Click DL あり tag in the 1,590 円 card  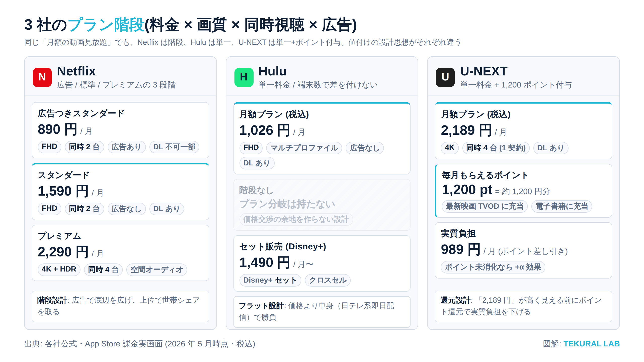(166, 209)
